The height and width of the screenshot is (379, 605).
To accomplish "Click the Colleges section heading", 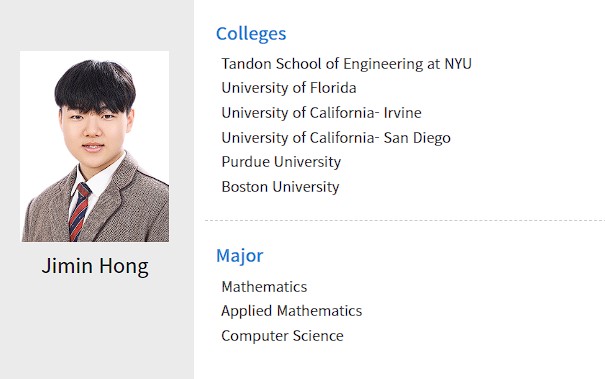I will [x=251, y=34].
